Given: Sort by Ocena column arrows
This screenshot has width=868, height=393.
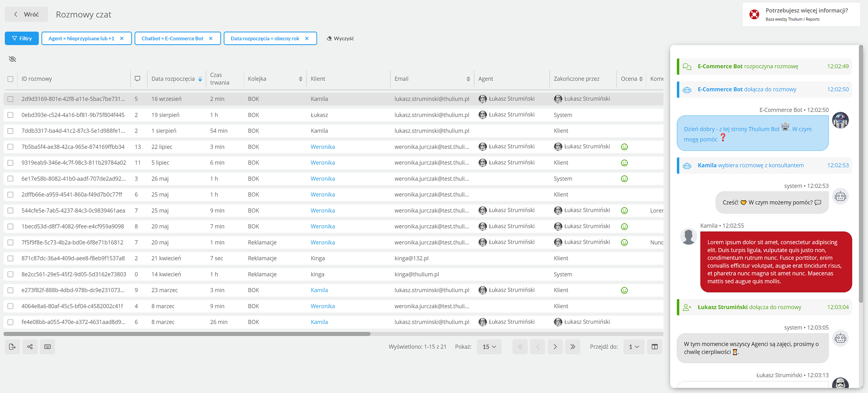Looking at the screenshot, I should click(641, 79).
